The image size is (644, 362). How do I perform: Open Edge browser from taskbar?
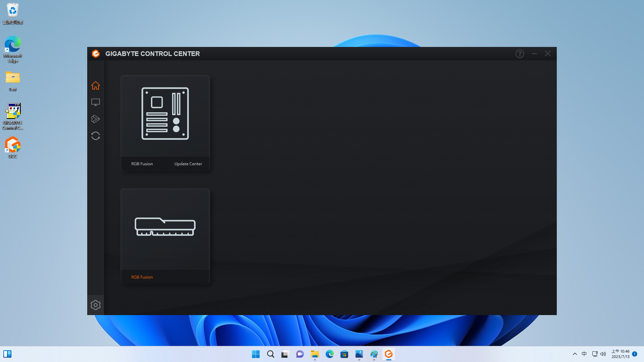[x=329, y=354]
